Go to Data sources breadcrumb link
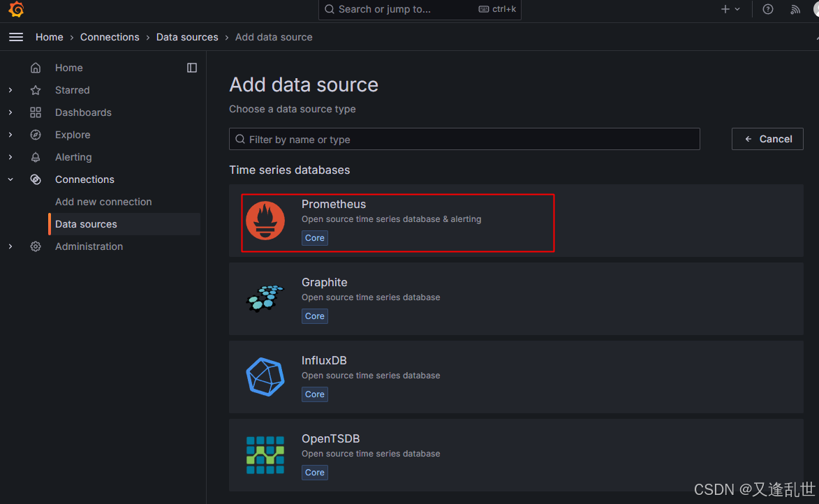Viewport: 819px width, 504px height. click(187, 37)
